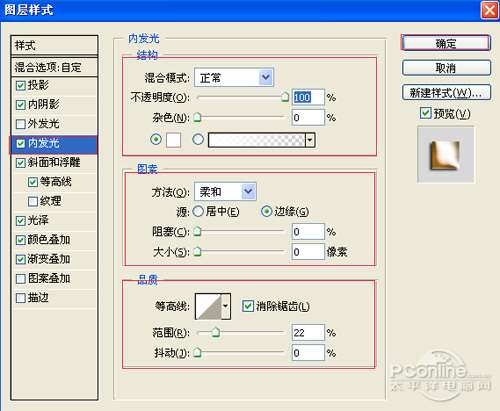The image size is (500, 411).
Task: Click the 抖动 value input field
Action: (x=308, y=353)
